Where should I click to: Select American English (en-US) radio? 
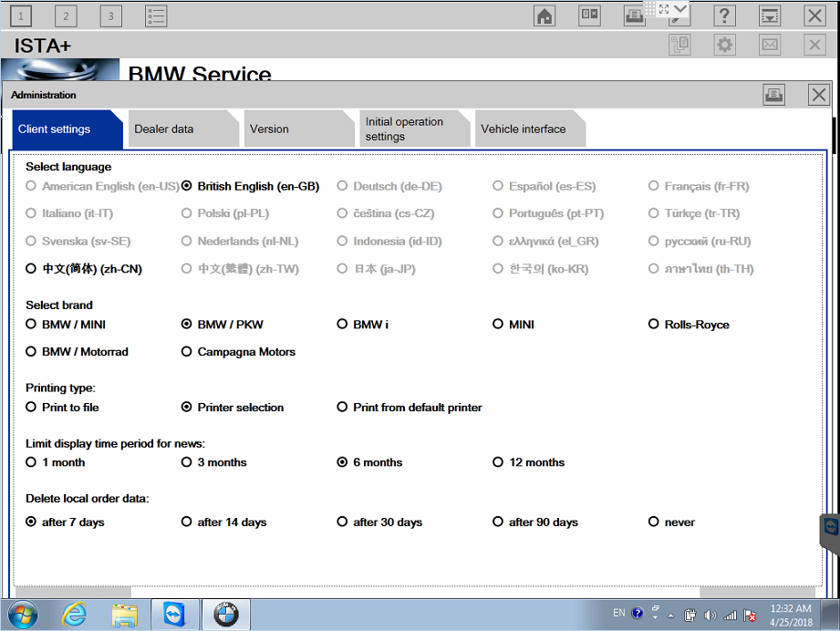coord(31,186)
